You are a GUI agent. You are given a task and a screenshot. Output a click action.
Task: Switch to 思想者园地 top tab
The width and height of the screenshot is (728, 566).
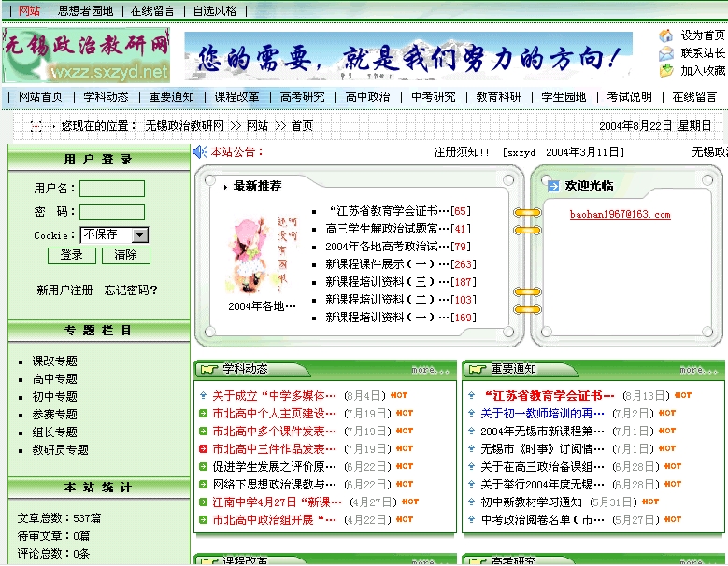(85, 11)
